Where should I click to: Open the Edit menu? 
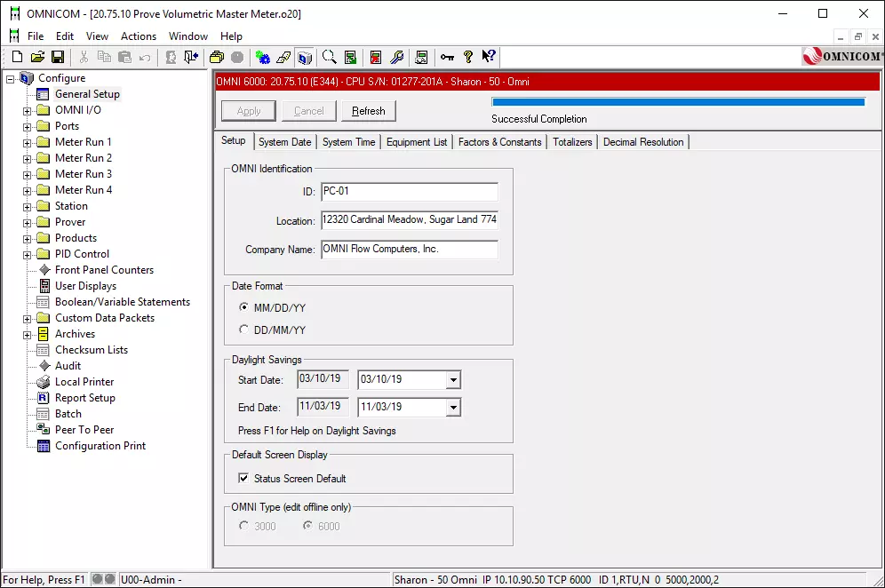(x=64, y=36)
